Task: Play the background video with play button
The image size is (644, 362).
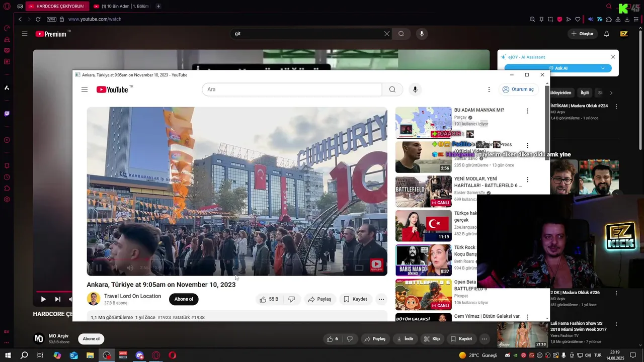Action: [x=43, y=299]
